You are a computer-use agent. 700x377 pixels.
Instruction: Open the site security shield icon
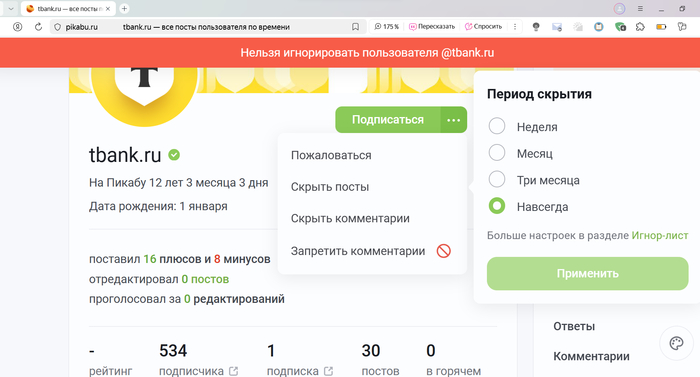[57, 27]
